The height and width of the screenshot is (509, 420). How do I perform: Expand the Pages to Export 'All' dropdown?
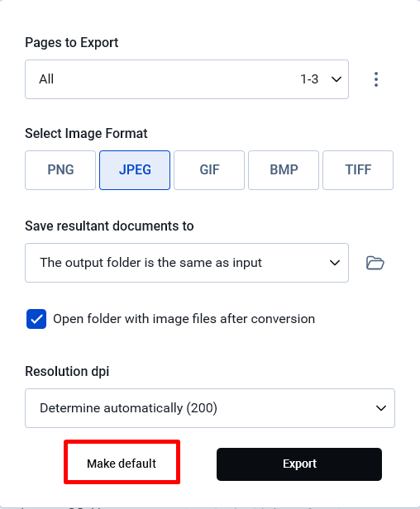(187, 79)
